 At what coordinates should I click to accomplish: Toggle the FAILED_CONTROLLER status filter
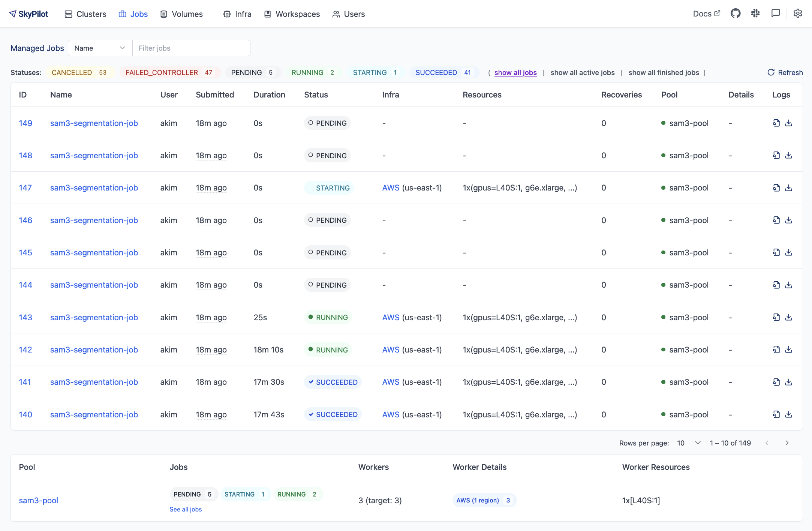pyautogui.click(x=169, y=72)
